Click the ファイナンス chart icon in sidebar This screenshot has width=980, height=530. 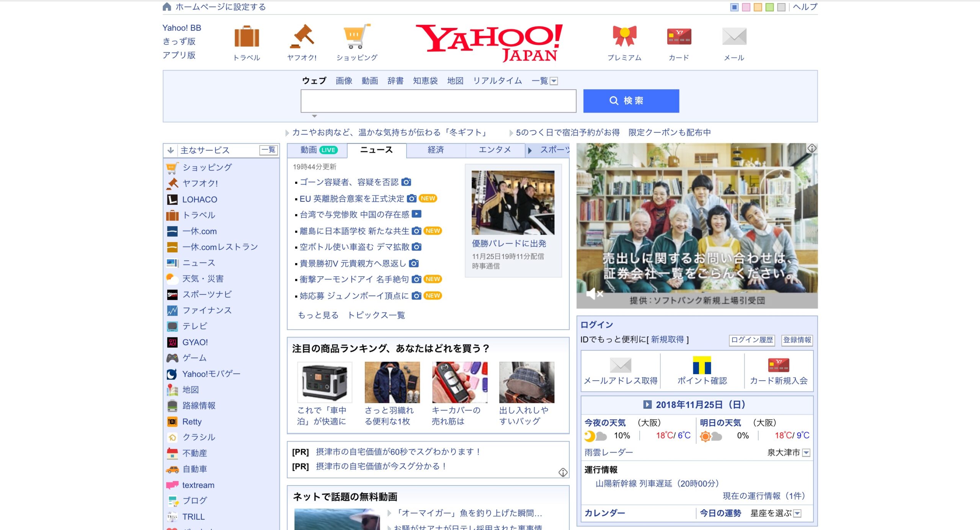(172, 311)
